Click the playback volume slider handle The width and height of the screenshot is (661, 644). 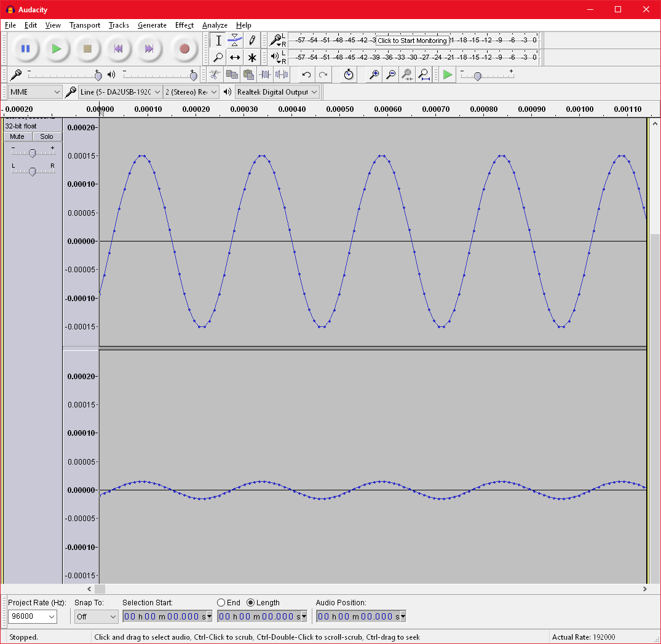194,76
